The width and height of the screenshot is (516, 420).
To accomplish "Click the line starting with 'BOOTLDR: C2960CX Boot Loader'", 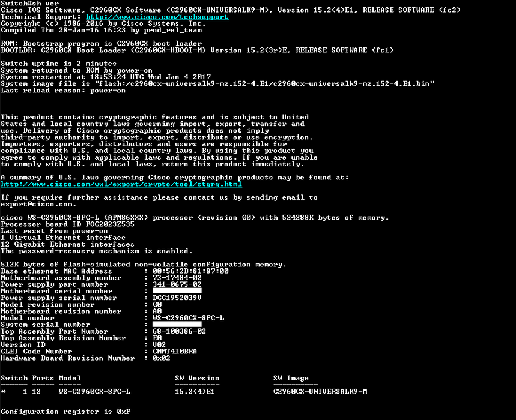I will click(x=197, y=50).
